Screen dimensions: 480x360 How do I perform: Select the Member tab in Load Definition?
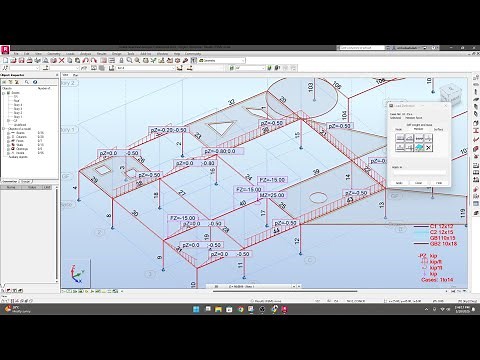pyautogui.click(x=418, y=129)
